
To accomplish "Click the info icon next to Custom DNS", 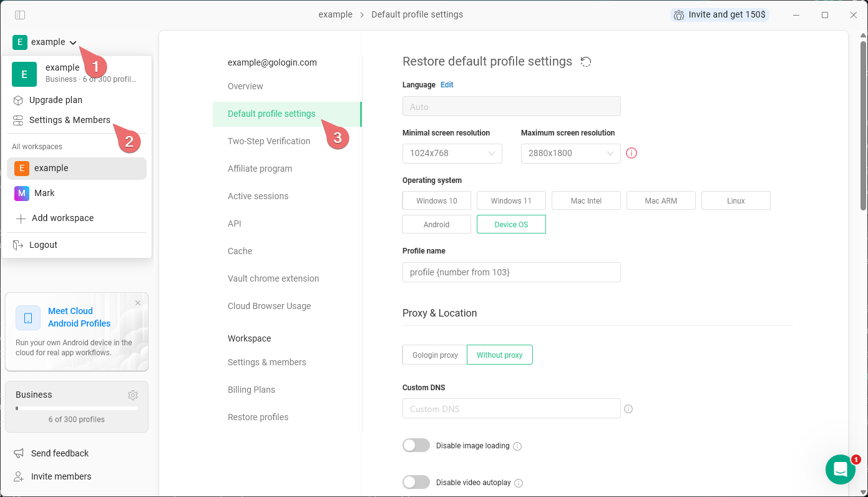I will coord(628,409).
